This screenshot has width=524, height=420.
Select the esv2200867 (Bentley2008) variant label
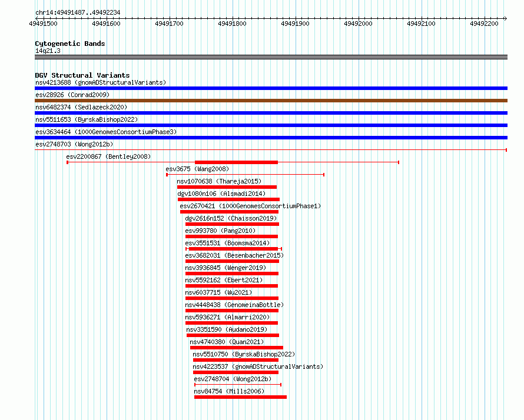[x=108, y=156]
